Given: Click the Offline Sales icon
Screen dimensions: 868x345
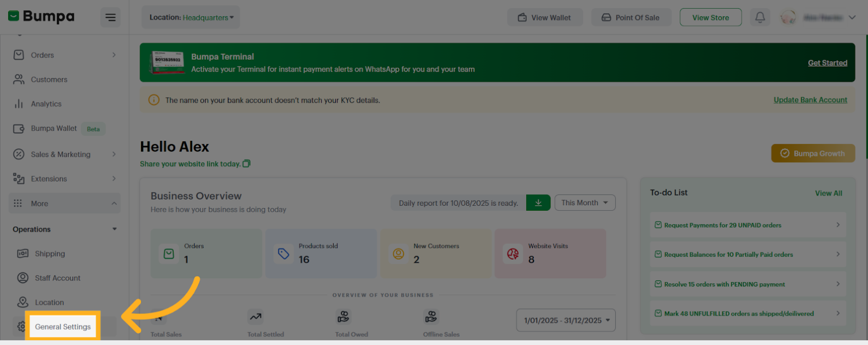Looking at the screenshot, I should [431, 317].
